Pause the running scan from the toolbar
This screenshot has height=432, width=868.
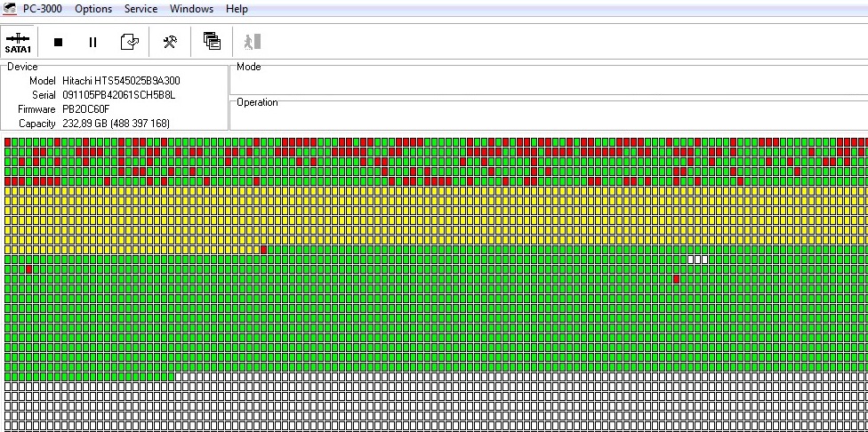pyautogui.click(x=92, y=42)
